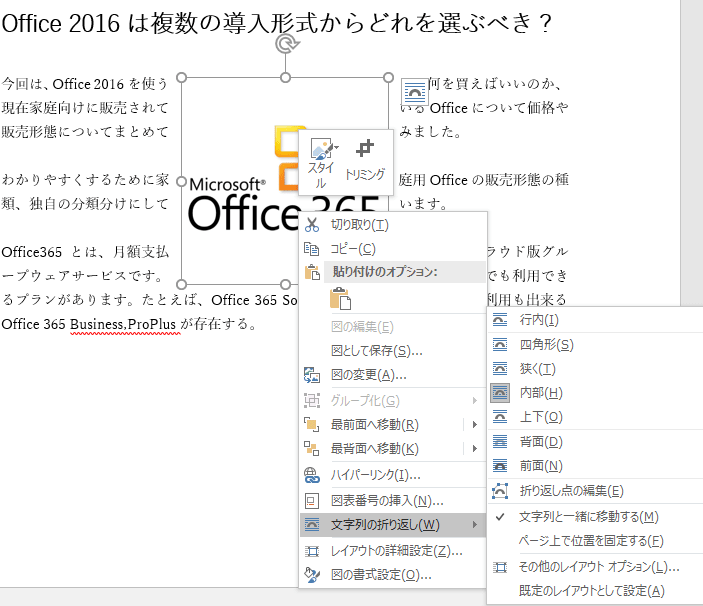This screenshot has height=606, width=703.
Task: Click the Insert Caption (図表番号の挿入) icon
Action: click(312, 501)
